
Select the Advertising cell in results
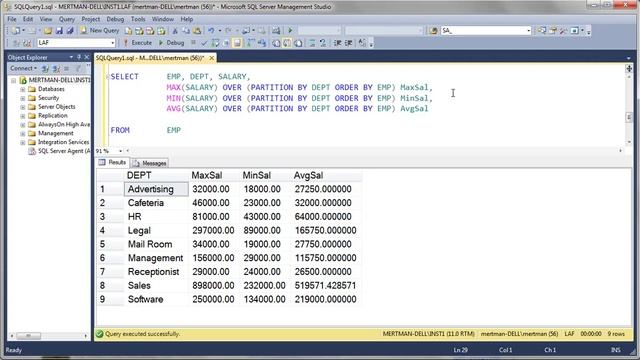(x=156, y=189)
